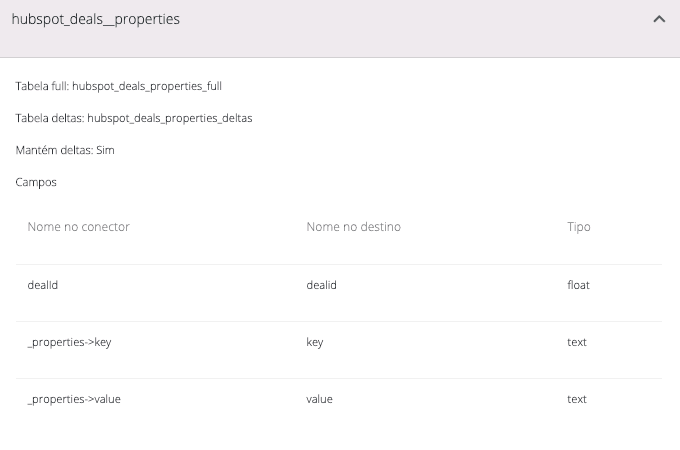680x450 pixels.
Task: Click the 'key' destination name cell
Action: 315,342
